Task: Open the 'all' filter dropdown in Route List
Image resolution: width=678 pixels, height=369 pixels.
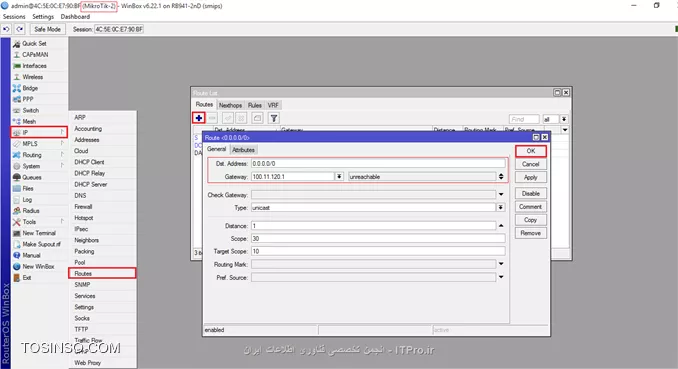Action: click(x=564, y=119)
